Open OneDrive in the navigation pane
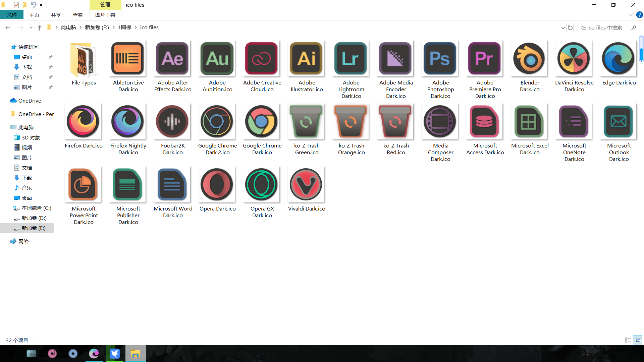The width and height of the screenshot is (644, 362). [x=30, y=101]
